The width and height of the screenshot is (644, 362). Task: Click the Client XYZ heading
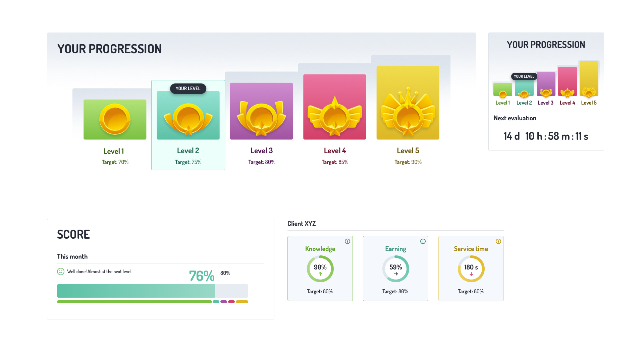pos(302,223)
